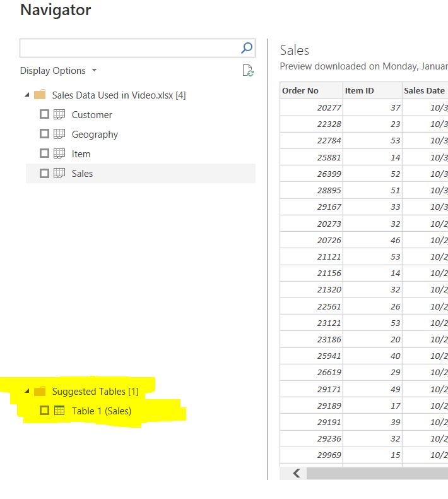Click Item ID 37 in row 20277
Screen dimensions: 448x499
pyautogui.click(x=372, y=107)
